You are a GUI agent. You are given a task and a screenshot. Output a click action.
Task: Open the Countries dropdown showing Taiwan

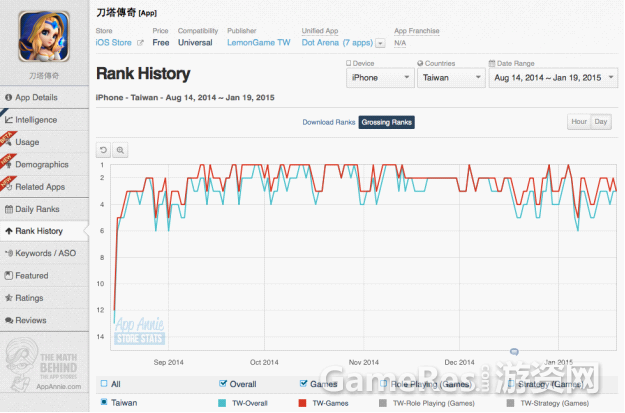(x=451, y=78)
